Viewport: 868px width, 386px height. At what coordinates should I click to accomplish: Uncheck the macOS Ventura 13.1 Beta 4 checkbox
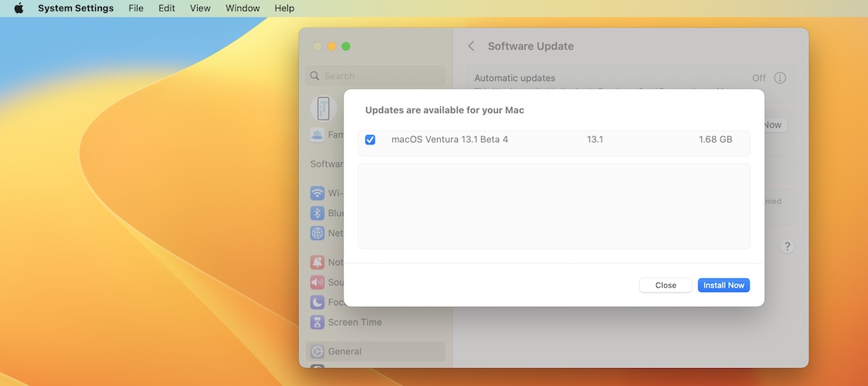pyautogui.click(x=370, y=140)
